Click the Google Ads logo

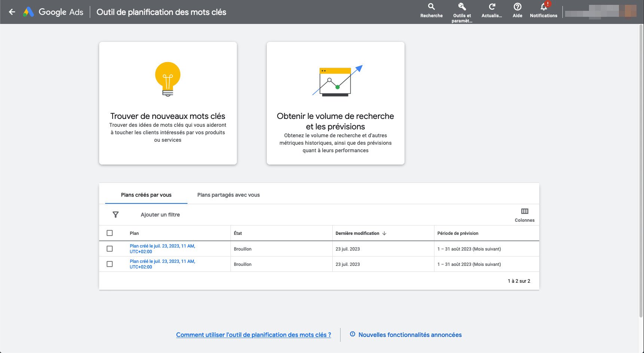point(53,12)
